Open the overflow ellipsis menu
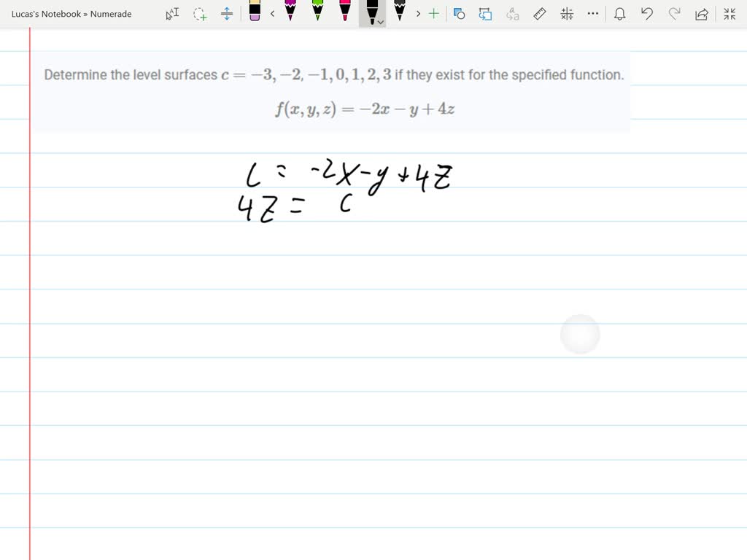The width and height of the screenshot is (747, 560). click(592, 13)
